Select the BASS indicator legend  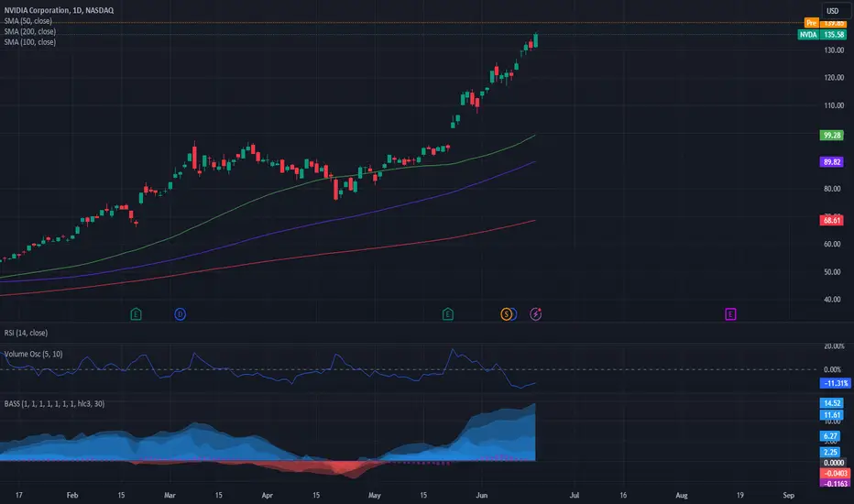pos(54,404)
